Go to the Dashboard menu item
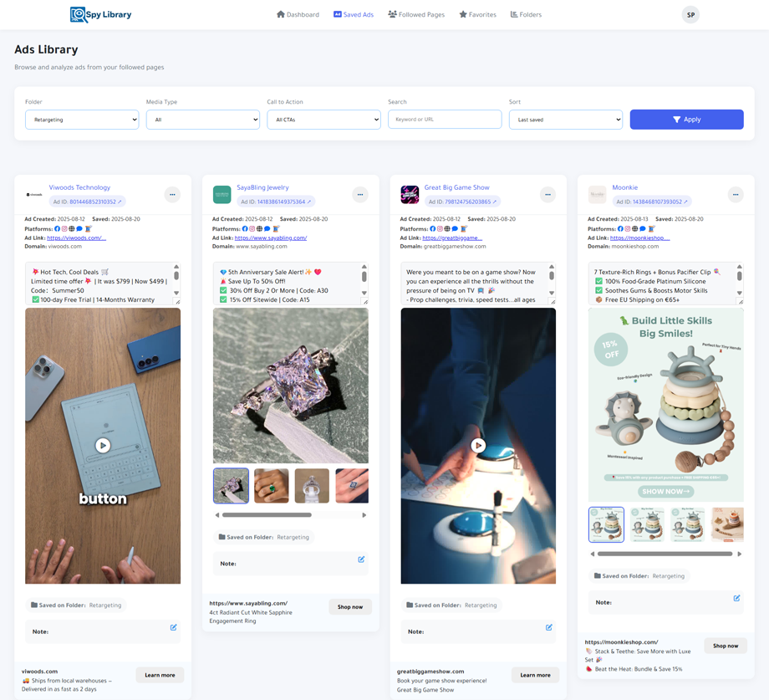The image size is (769, 700). pos(298,14)
